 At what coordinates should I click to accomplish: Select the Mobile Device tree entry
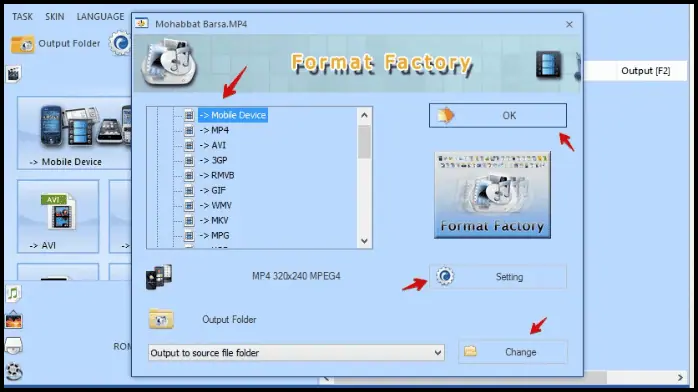[x=233, y=115]
